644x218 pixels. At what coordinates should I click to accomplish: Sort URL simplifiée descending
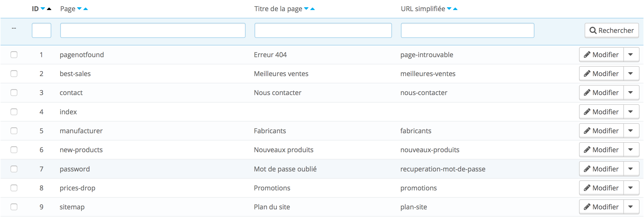click(449, 9)
